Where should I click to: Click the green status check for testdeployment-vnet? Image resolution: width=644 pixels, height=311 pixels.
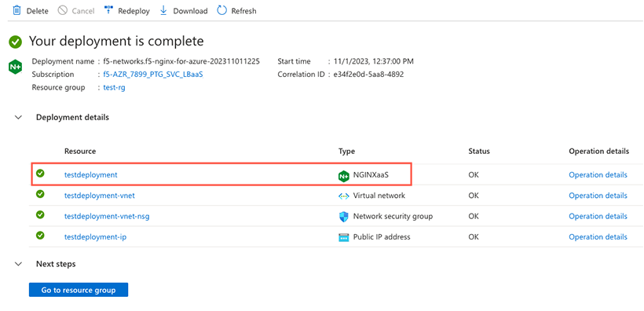click(40, 194)
